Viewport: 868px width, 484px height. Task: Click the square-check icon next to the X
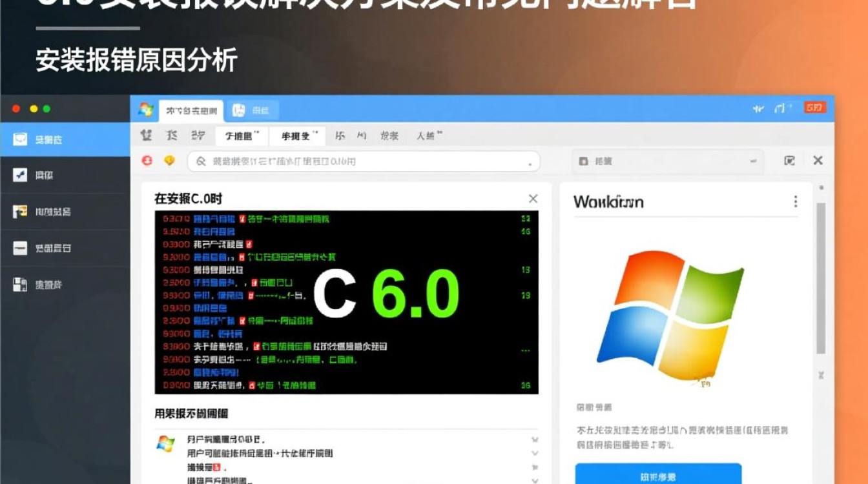pos(789,161)
